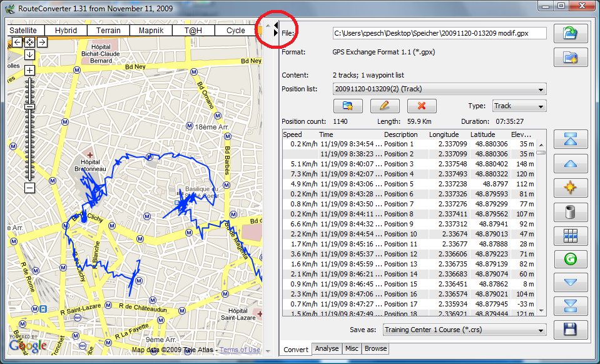Pan map left with left arrow control
Screen dimensions: 600x364
click(x=18, y=42)
